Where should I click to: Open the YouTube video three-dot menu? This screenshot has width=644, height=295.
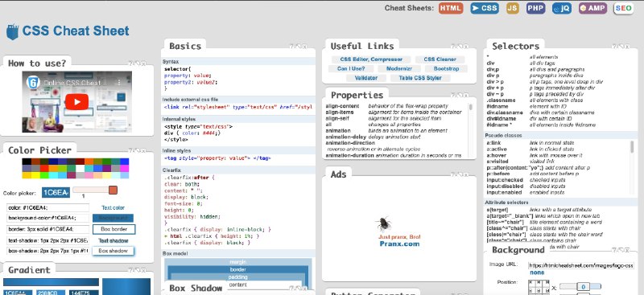[x=119, y=83]
